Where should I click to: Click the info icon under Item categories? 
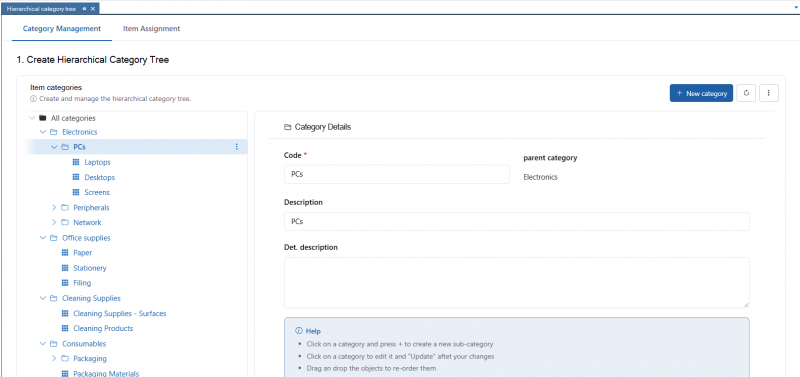click(33, 98)
